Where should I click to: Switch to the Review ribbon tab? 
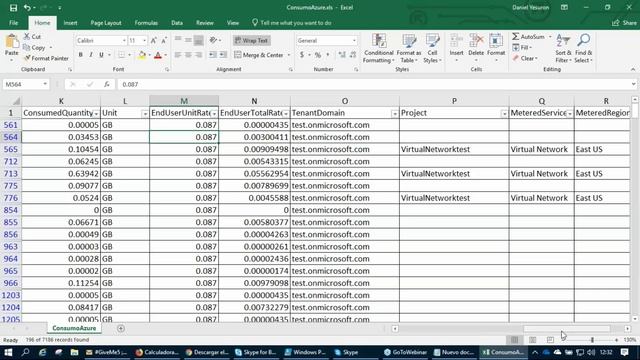204,23
